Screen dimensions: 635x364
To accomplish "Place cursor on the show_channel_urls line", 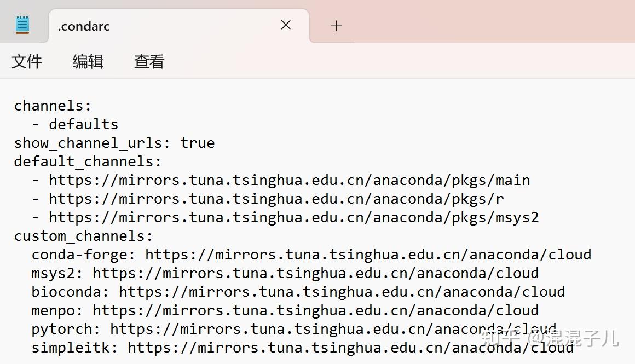I will [x=114, y=143].
